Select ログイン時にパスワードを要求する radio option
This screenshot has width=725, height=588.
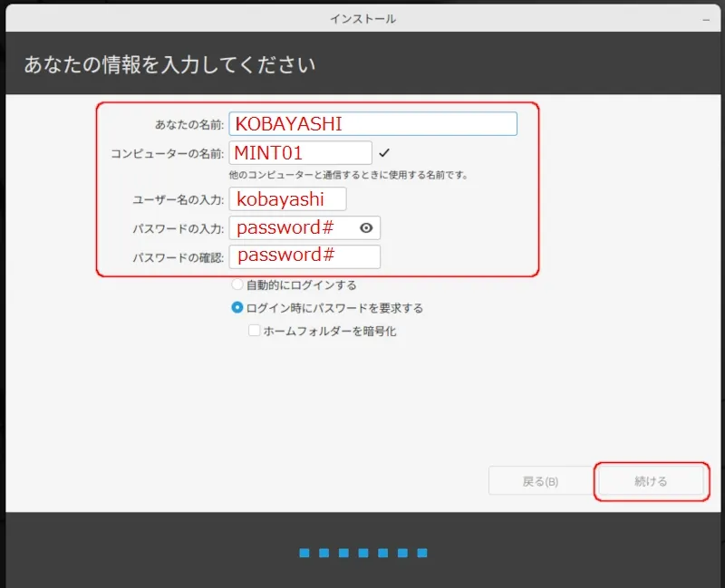pyautogui.click(x=237, y=308)
